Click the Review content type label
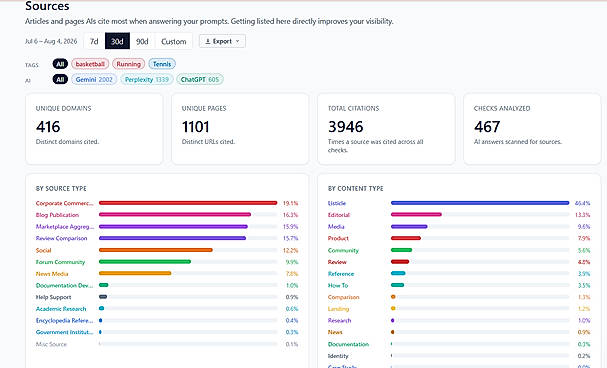 coord(337,262)
